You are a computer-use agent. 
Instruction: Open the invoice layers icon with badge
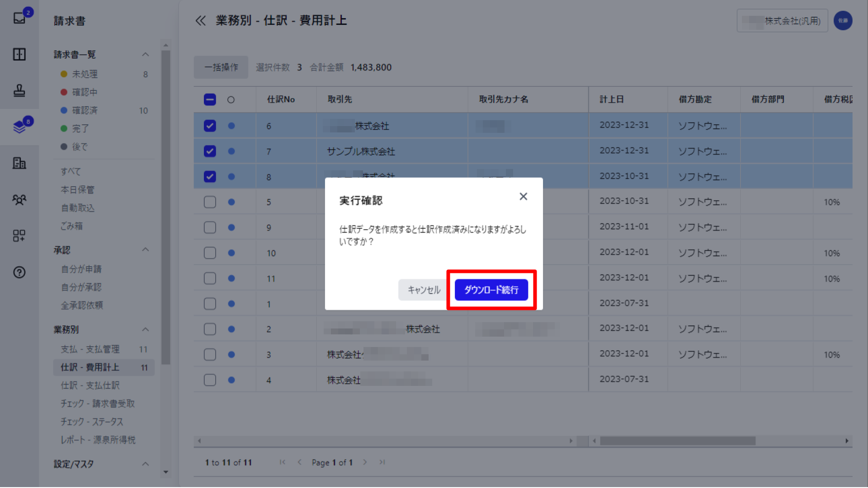(19, 127)
